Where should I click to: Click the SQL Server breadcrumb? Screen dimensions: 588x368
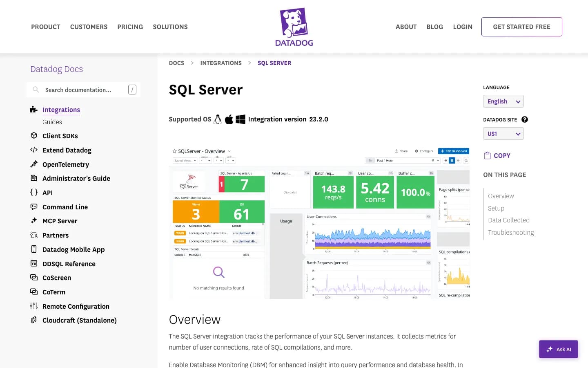pos(274,63)
